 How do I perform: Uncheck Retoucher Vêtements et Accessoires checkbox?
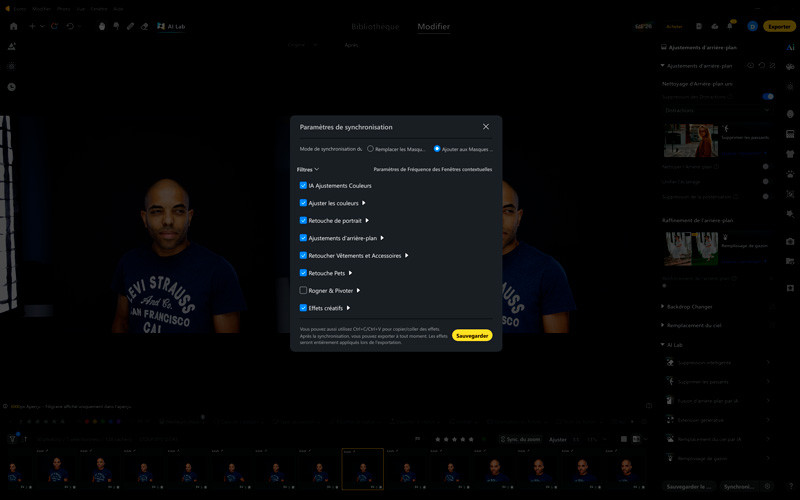[x=303, y=255]
